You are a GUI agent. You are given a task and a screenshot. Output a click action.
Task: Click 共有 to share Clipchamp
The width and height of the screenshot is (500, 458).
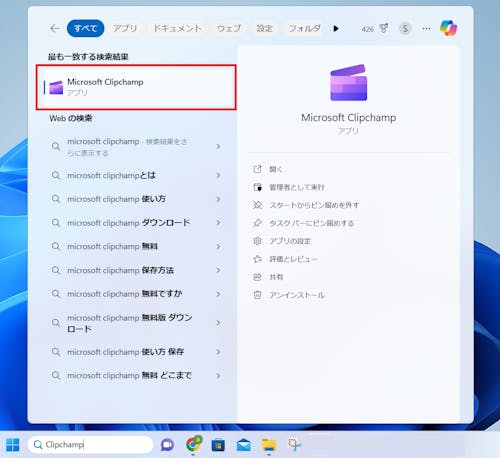click(x=276, y=277)
